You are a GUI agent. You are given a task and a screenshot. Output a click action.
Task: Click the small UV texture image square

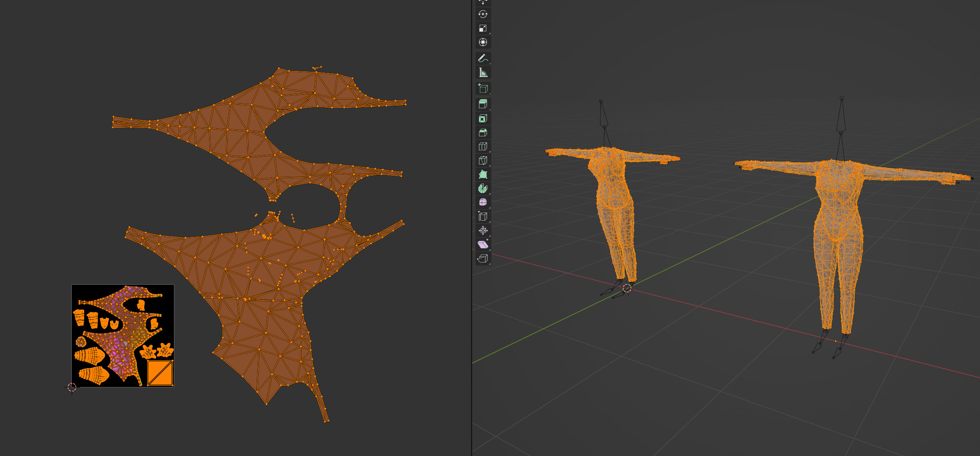tap(123, 336)
